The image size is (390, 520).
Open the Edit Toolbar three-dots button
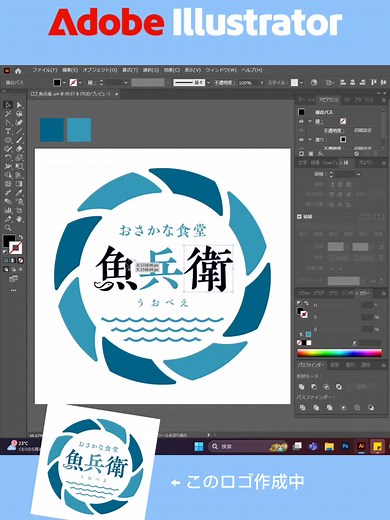point(13,290)
